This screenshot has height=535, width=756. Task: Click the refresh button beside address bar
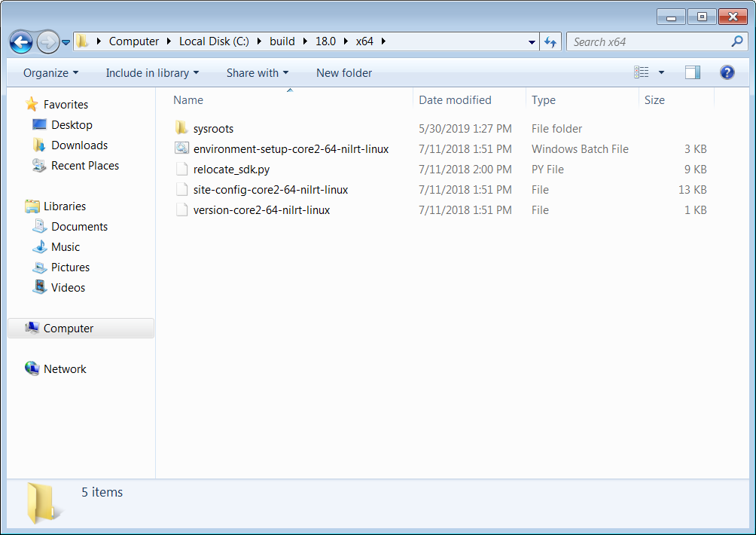(550, 42)
